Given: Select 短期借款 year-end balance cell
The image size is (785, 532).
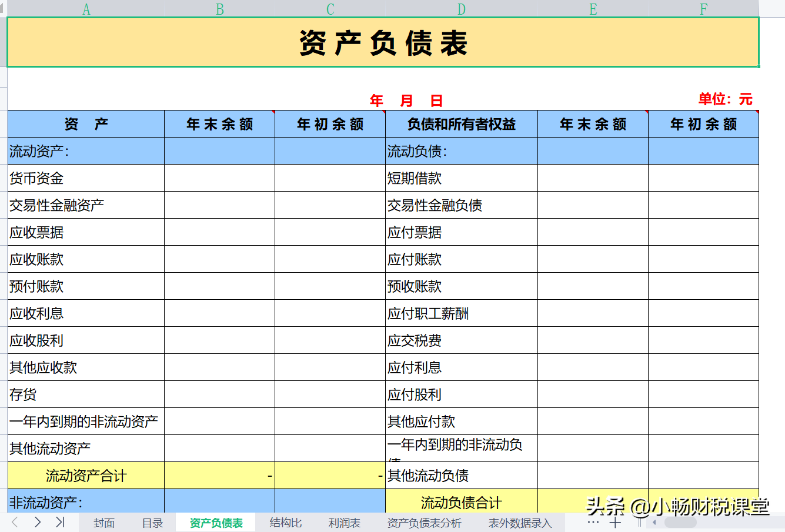Looking at the screenshot, I should tap(593, 178).
